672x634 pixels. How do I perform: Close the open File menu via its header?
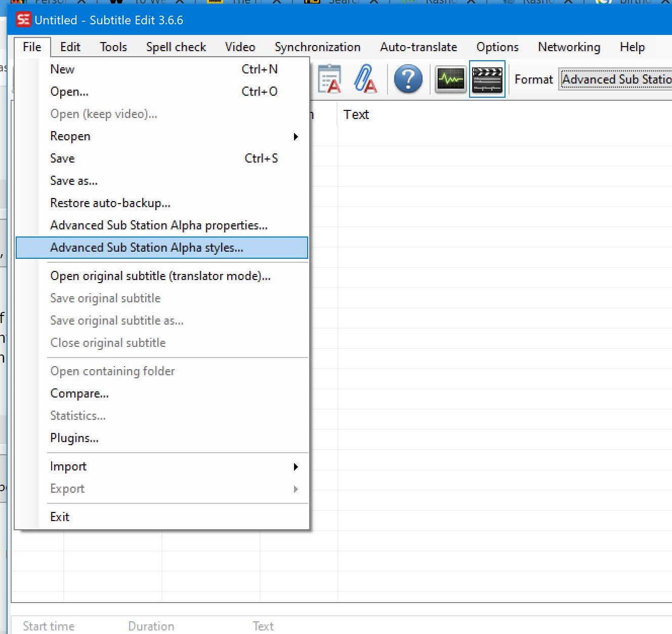(x=32, y=47)
